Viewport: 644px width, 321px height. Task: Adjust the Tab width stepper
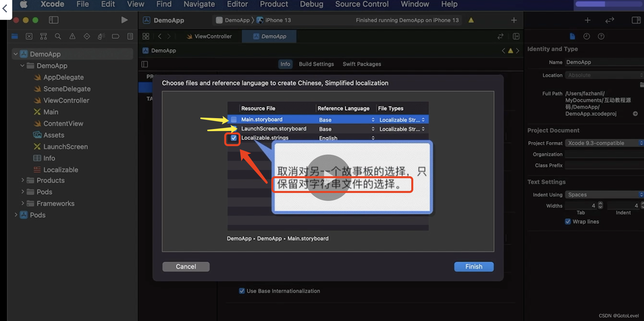pyautogui.click(x=600, y=206)
